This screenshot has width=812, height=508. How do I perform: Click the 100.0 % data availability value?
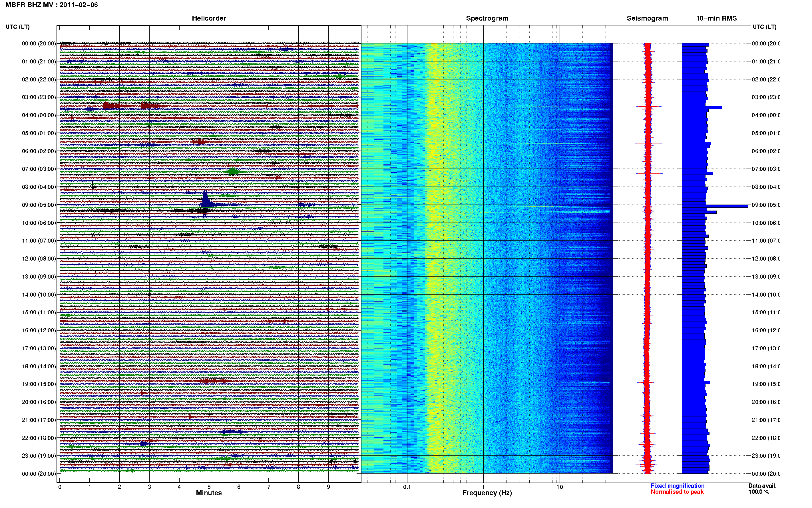[759, 492]
